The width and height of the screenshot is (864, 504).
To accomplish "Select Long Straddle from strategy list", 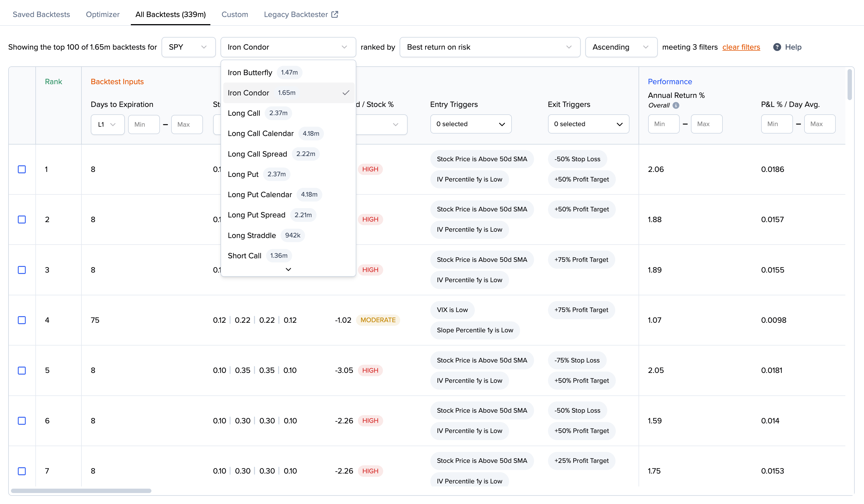I will pos(252,235).
